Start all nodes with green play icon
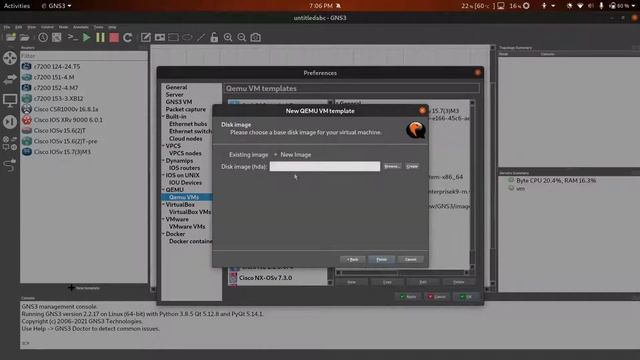The image size is (640, 360). click(86, 38)
